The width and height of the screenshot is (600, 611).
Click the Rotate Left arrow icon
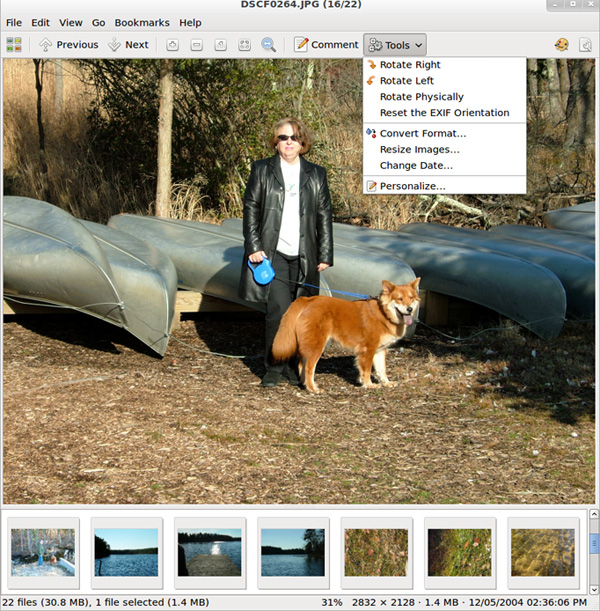coord(372,81)
